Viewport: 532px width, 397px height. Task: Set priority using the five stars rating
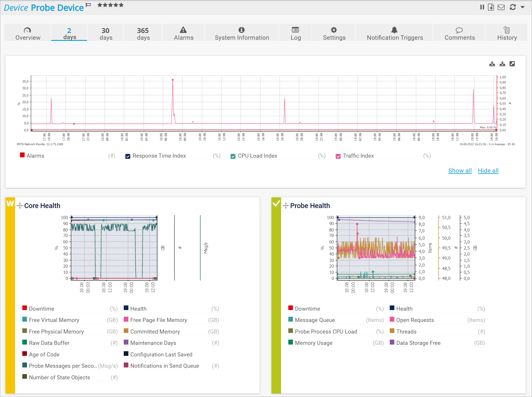110,5
